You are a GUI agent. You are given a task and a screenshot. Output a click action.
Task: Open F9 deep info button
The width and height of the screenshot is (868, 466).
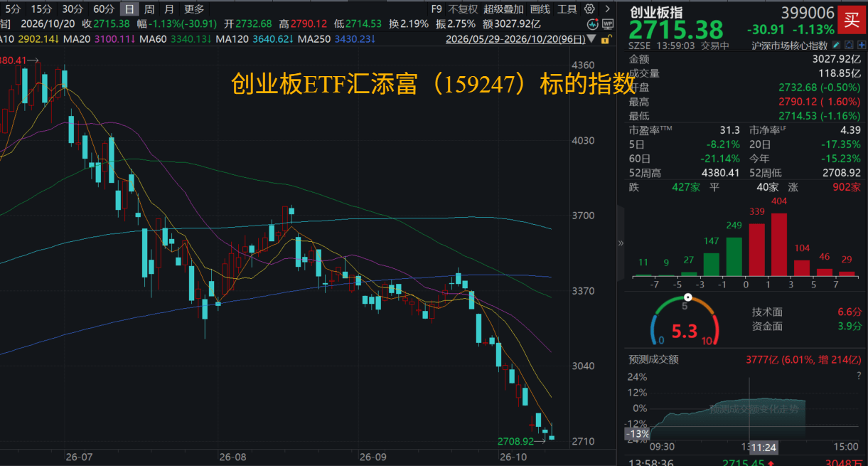[436, 9]
